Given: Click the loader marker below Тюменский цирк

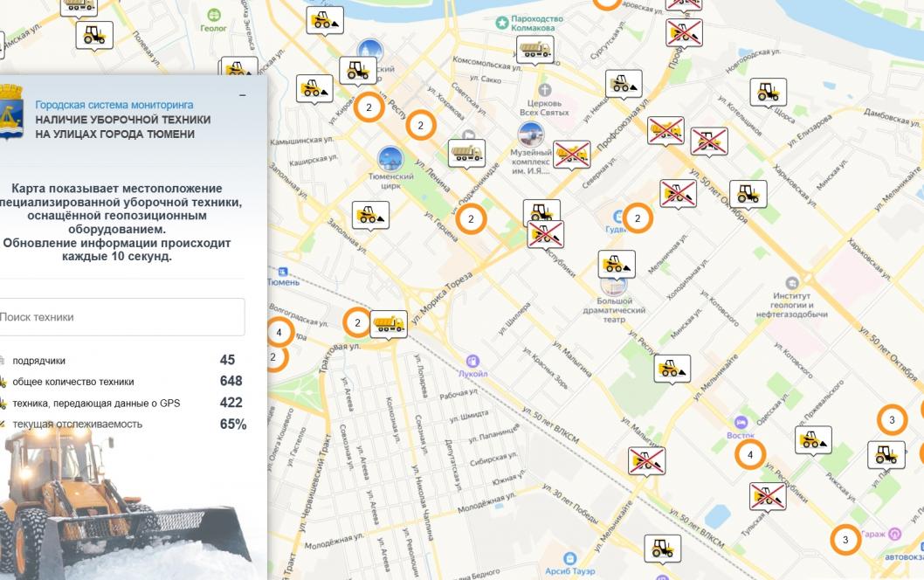Looking at the screenshot, I should [x=370, y=215].
